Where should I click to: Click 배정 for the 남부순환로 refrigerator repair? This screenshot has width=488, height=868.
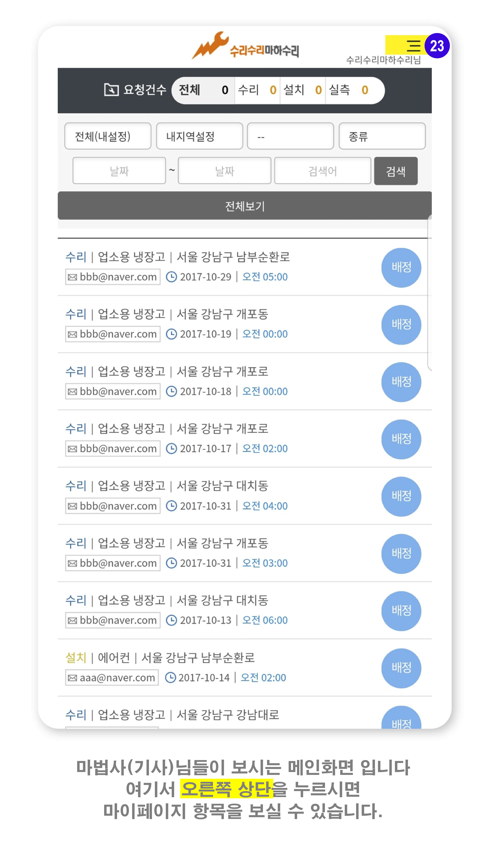(x=401, y=268)
